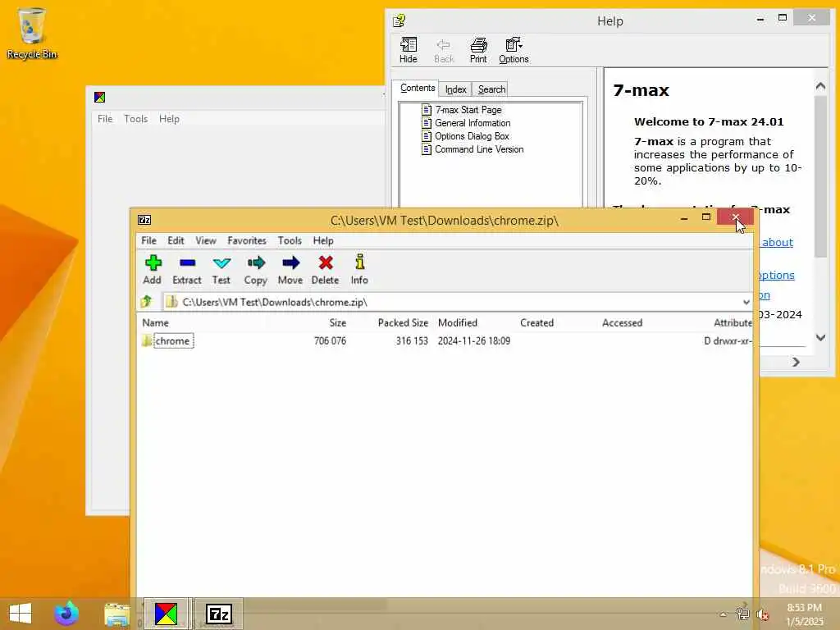Go up one folder level arrow icon
Screen dimensions: 840x630
(146, 302)
